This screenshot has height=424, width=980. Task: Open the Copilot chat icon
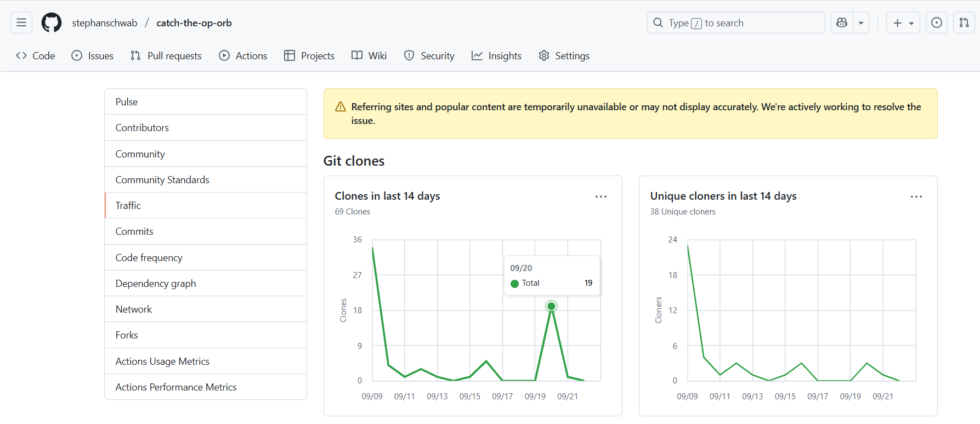tap(842, 22)
